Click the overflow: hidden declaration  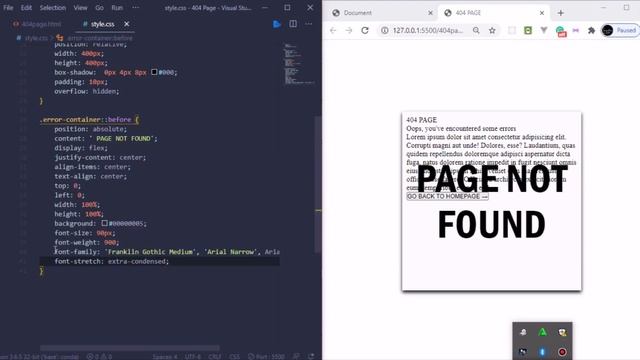(87, 91)
